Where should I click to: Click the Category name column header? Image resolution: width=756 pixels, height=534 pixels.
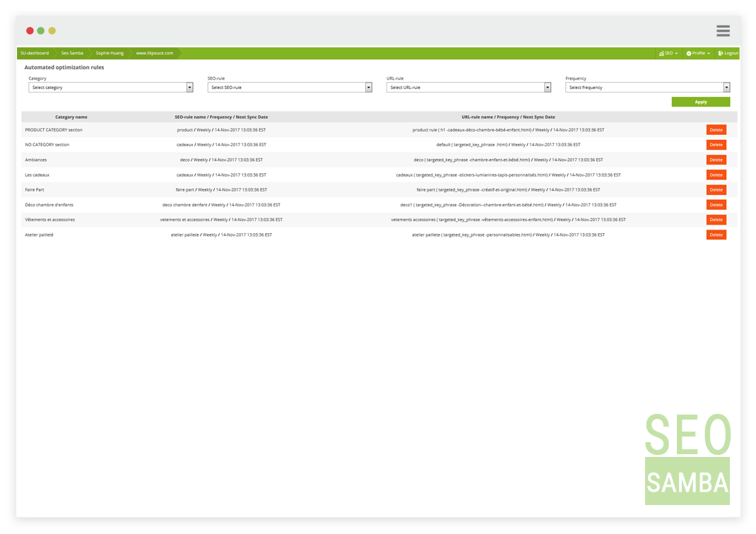[x=71, y=117]
